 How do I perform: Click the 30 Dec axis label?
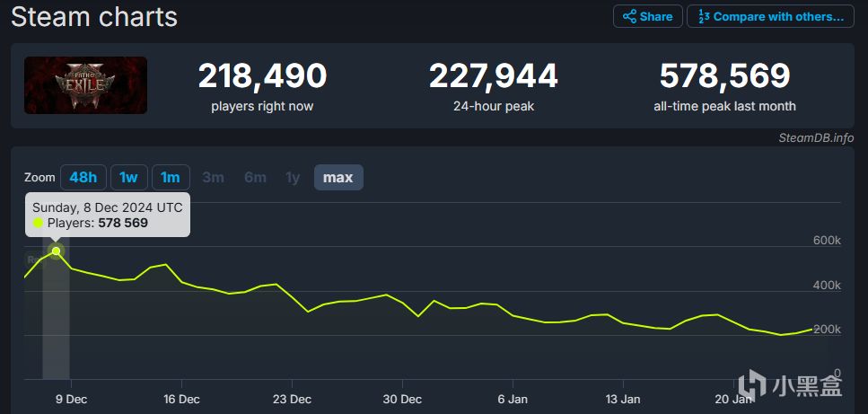tap(403, 399)
